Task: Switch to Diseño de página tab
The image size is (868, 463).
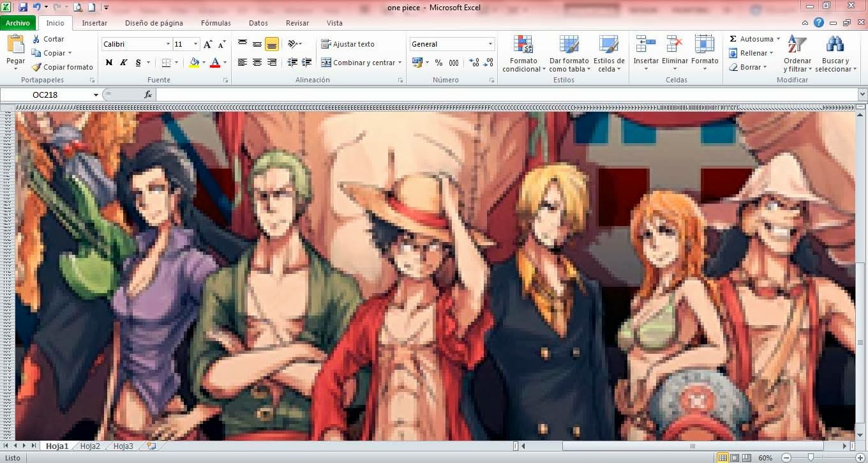Action: 154,23
